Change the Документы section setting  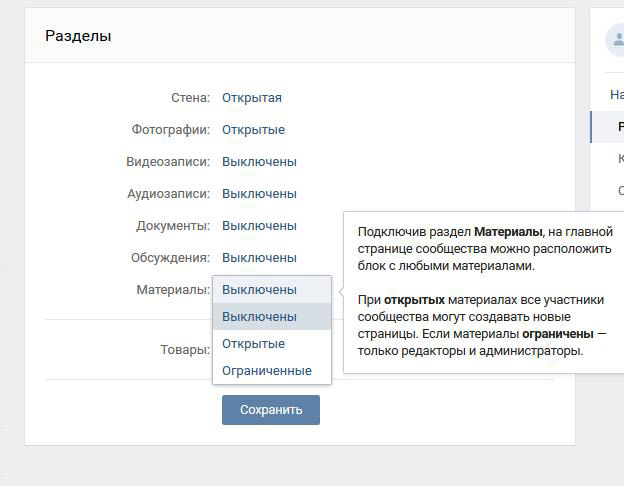tap(259, 226)
